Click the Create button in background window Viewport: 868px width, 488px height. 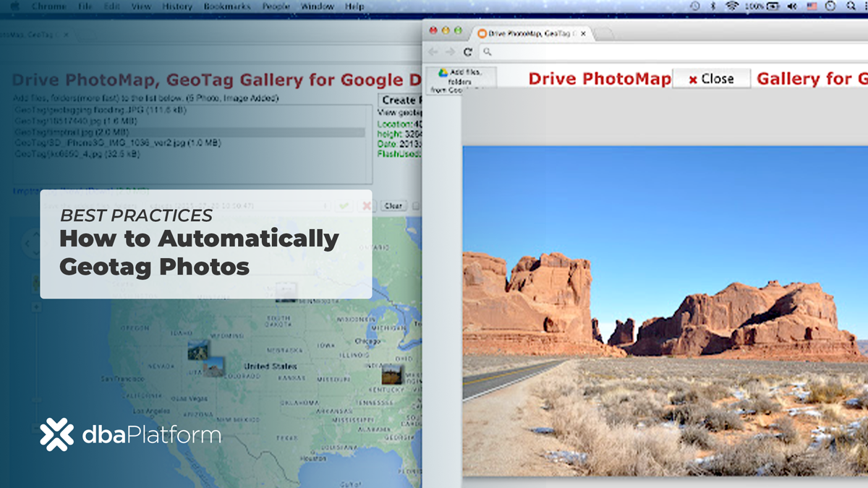(x=399, y=100)
